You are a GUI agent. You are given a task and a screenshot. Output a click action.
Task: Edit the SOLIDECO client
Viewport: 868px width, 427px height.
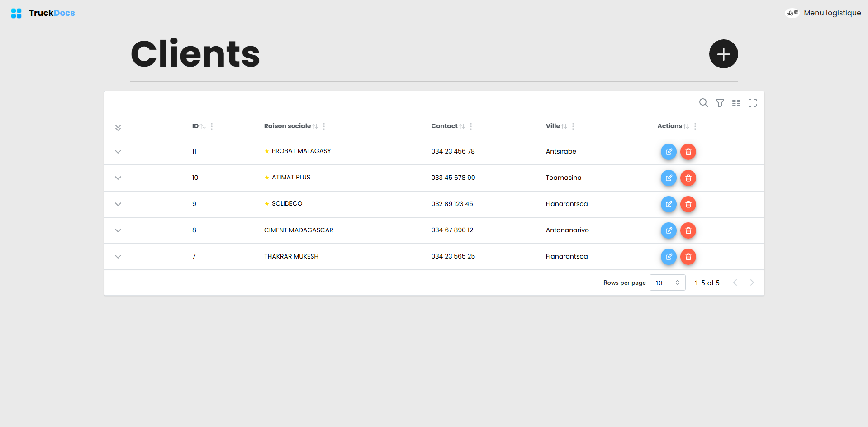point(669,204)
